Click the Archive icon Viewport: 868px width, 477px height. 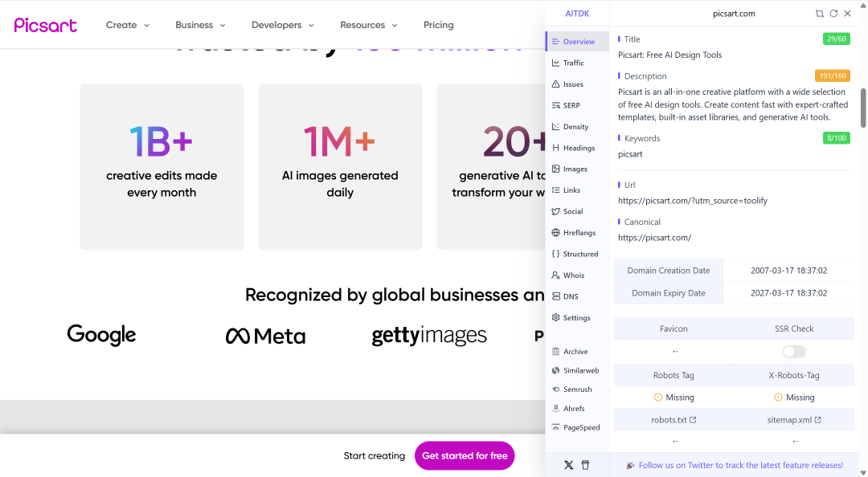click(556, 352)
